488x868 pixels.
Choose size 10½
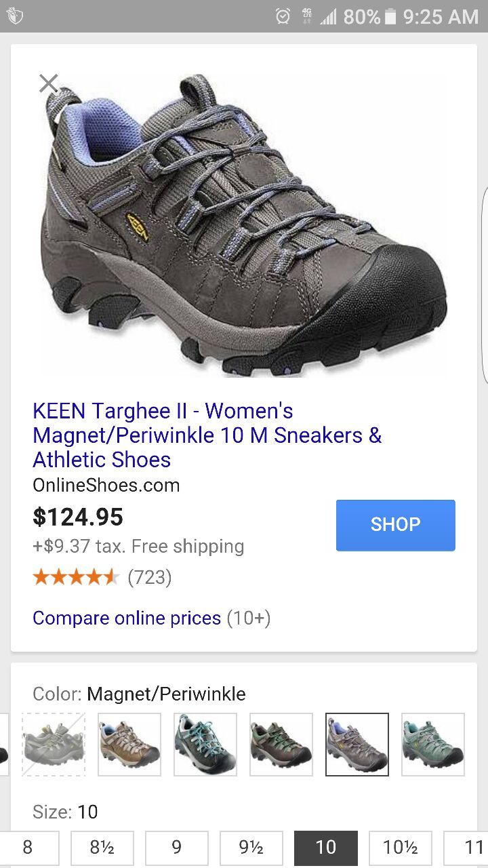click(401, 848)
